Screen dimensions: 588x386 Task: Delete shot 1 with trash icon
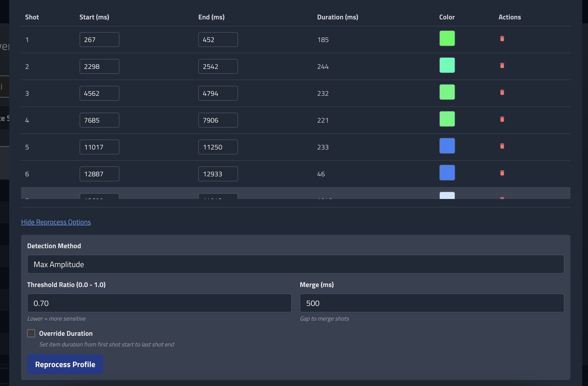click(x=502, y=39)
